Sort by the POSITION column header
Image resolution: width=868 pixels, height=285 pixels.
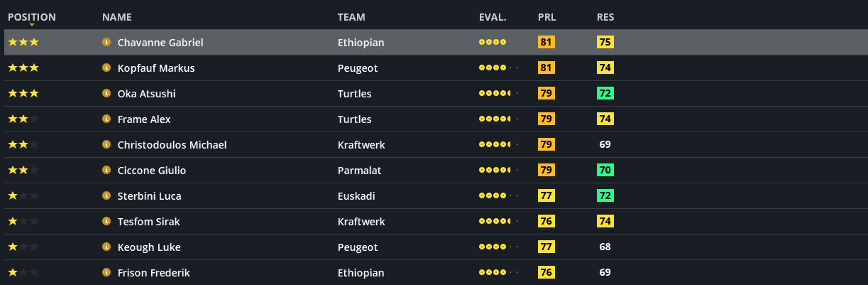31,17
